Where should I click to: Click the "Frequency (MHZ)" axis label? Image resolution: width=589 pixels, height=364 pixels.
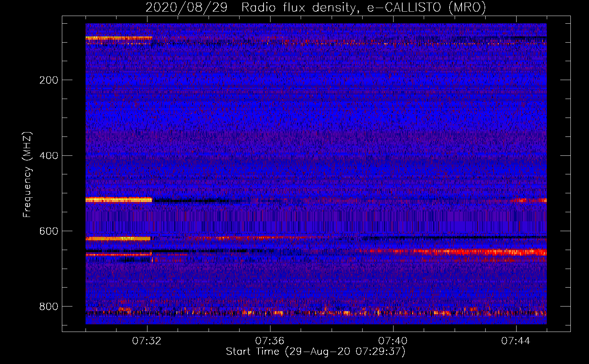pyautogui.click(x=27, y=175)
